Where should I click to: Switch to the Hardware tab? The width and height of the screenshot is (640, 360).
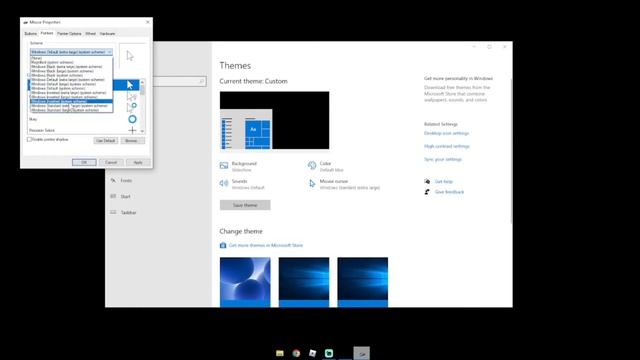(107, 34)
